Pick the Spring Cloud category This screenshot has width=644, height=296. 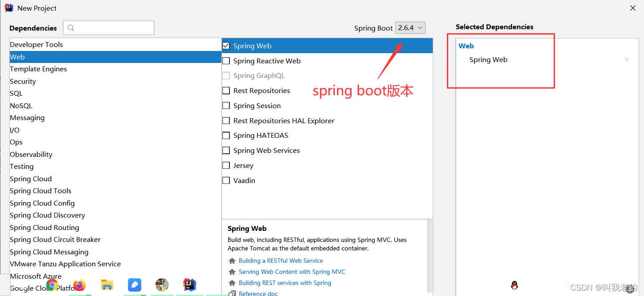(115, 179)
